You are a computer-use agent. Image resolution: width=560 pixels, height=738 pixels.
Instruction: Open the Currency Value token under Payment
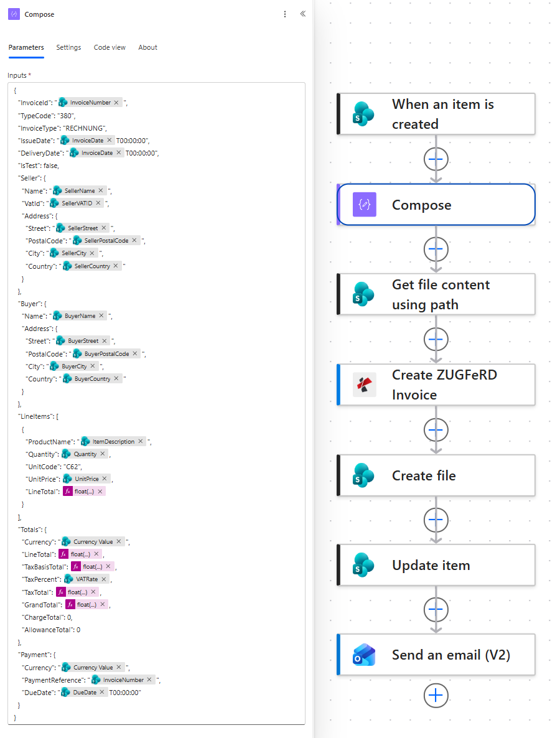(93, 668)
